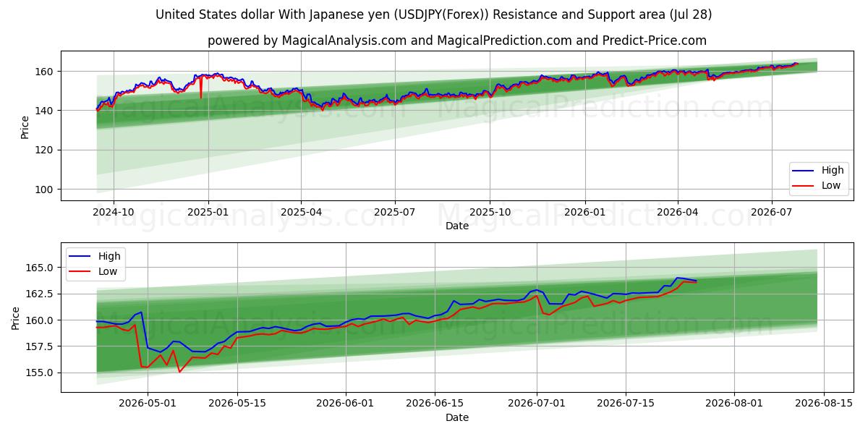This screenshot has height=434, width=868.
Task: Click the 2025-01 date tick label
Action: tap(208, 212)
